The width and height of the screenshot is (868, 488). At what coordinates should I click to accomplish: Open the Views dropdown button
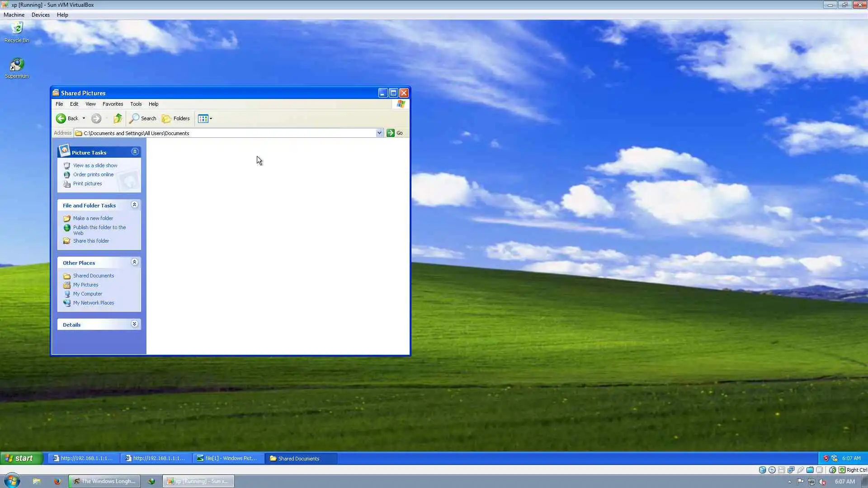click(x=205, y=118)
